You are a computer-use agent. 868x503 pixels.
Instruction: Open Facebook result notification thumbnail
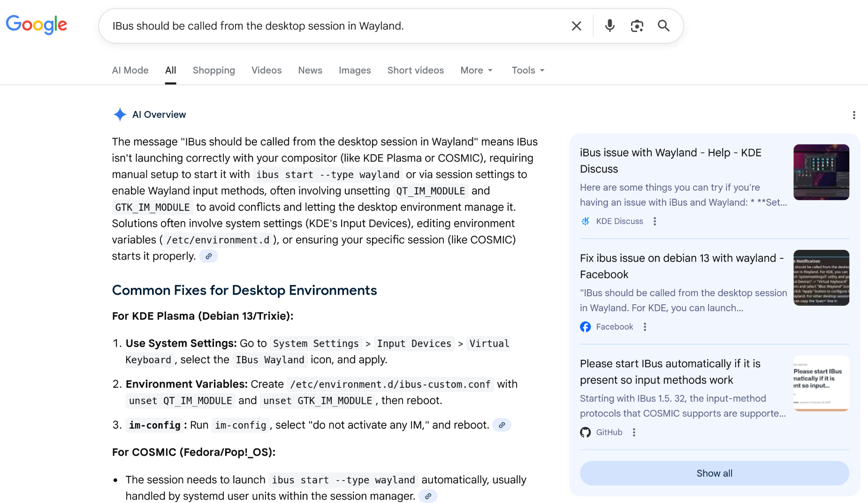pyautogui.click(x=821, y=278)
